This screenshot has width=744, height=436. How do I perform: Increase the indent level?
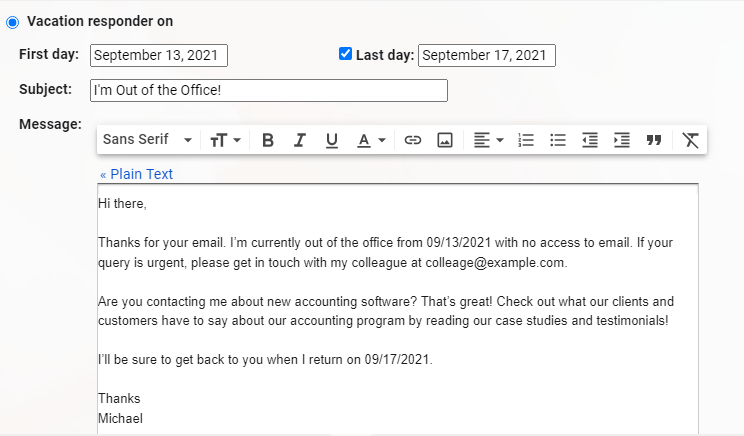point(622,140)
